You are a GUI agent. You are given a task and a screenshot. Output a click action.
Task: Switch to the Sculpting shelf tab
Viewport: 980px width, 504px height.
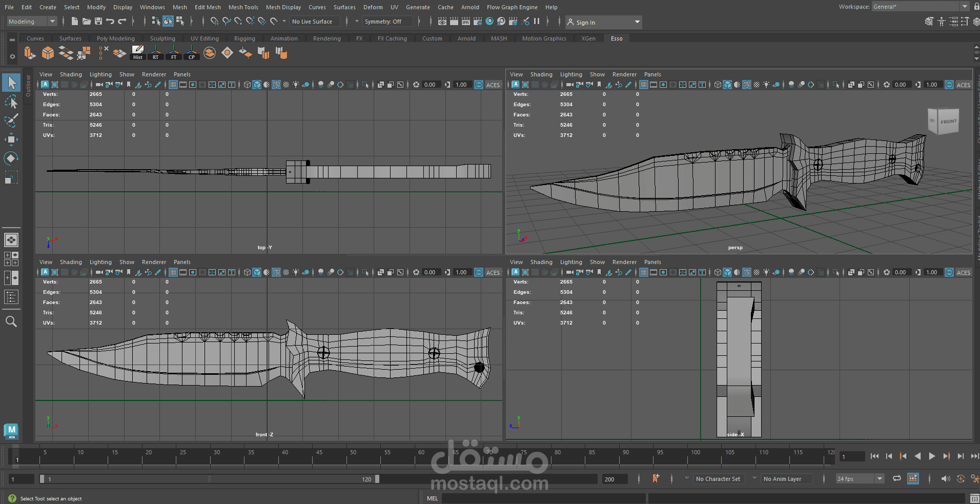(x=162, y=38)
